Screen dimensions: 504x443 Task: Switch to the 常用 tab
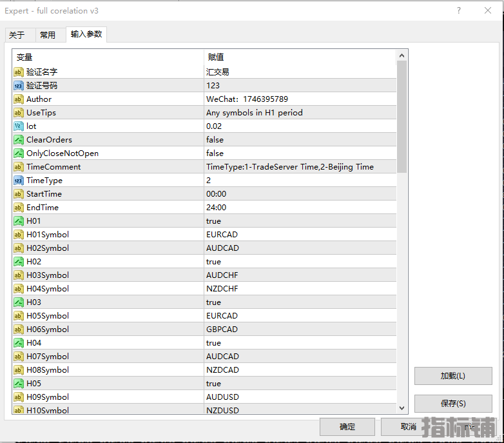[48, 35]
